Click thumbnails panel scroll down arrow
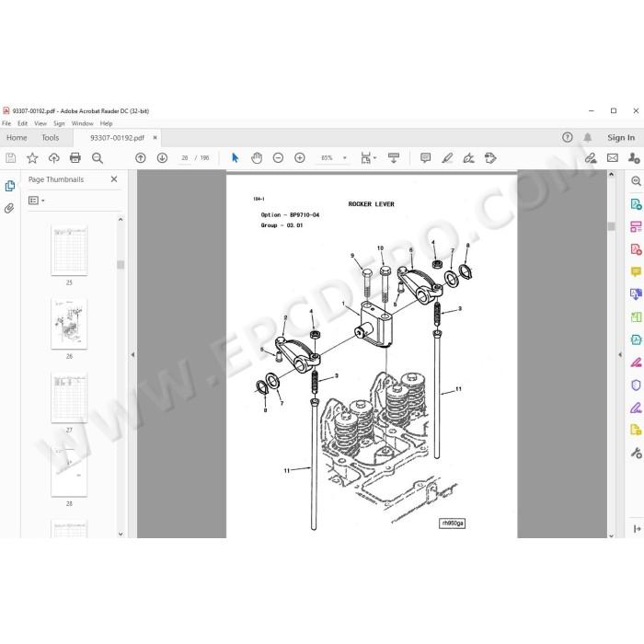The image size is (644, 644). 121,534
